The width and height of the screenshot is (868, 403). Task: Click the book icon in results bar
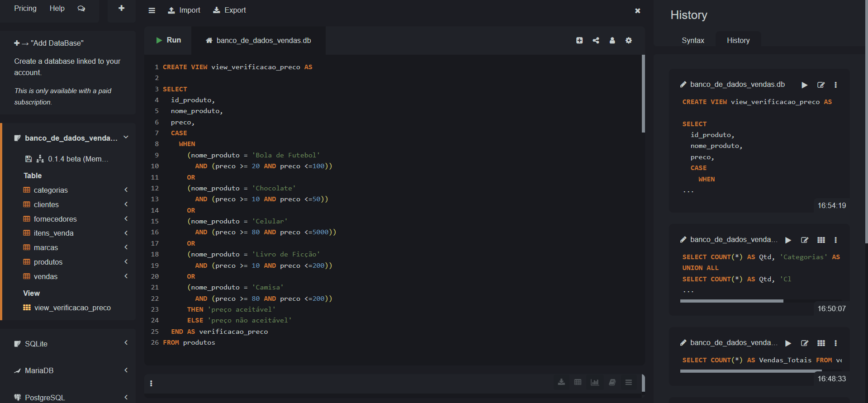[612, 382]
